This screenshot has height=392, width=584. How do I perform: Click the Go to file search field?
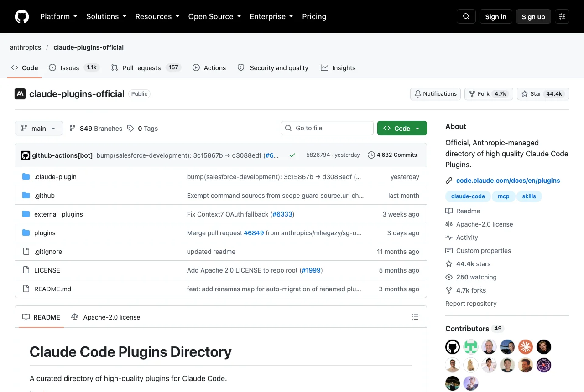[x=327, y=128]
